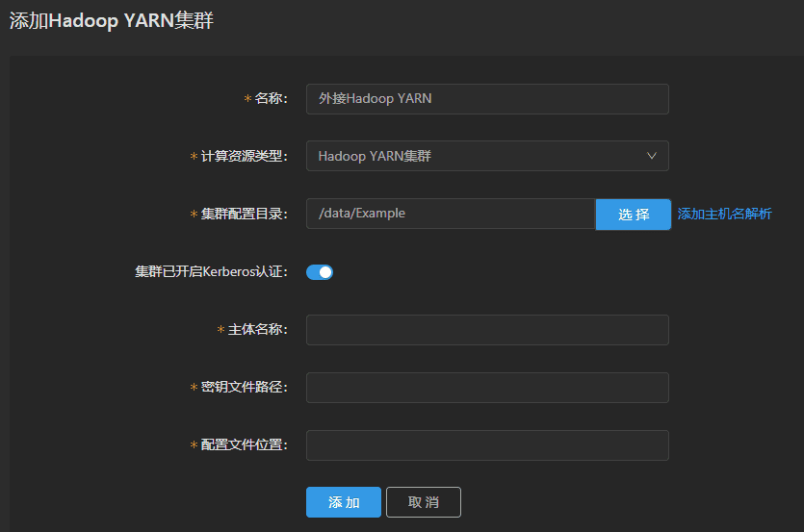This screenshot has width=804, height=532.
Task: Click the /data/Example directory input field
Action: [450, 214]
